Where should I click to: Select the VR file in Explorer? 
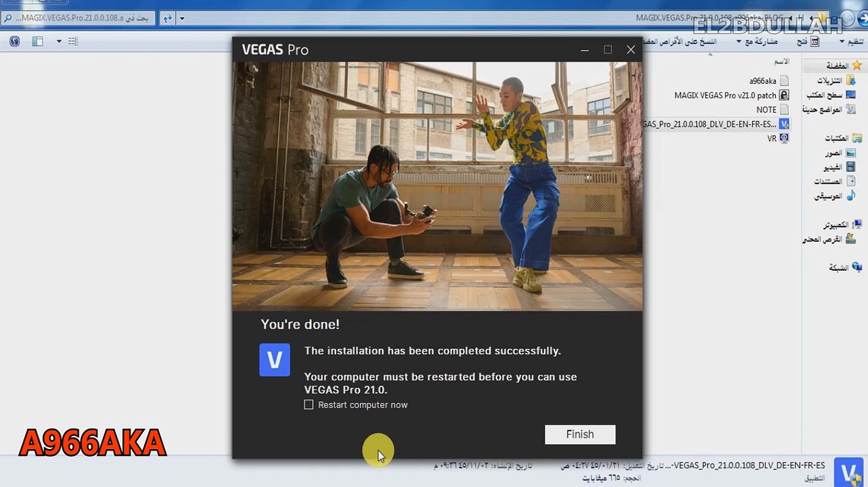pos(778,138)
